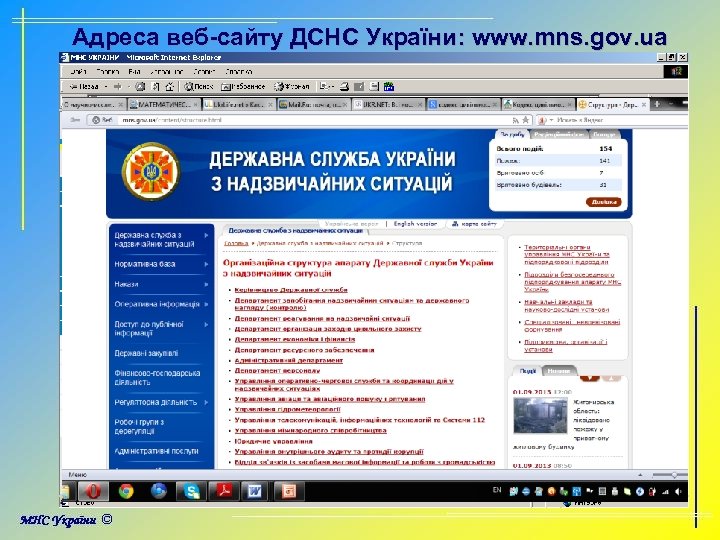Open the Файл menu
The height and width of the screenshot is (540, 720).
click(x=79, y=72)
